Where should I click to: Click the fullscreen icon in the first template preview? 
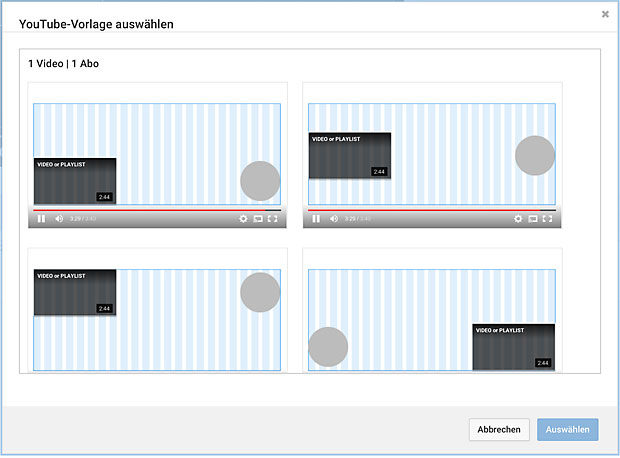tap(272, 219)
